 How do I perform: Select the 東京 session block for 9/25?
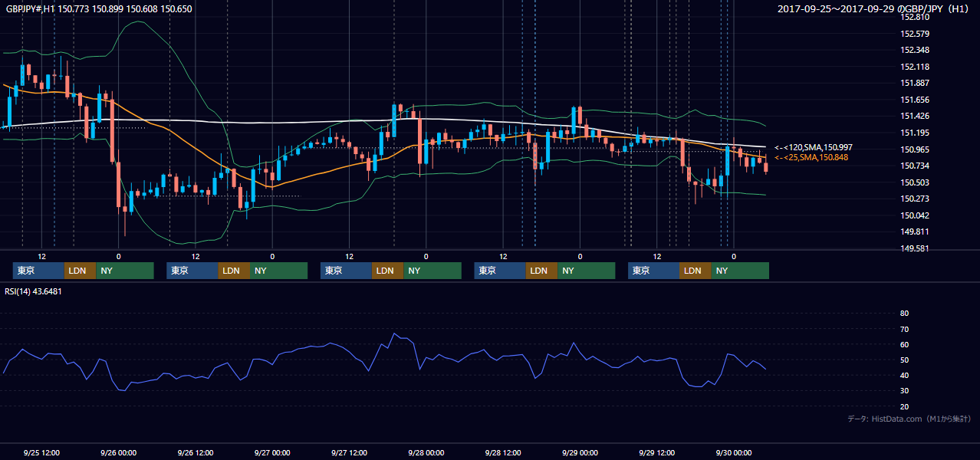click(38, 271)
